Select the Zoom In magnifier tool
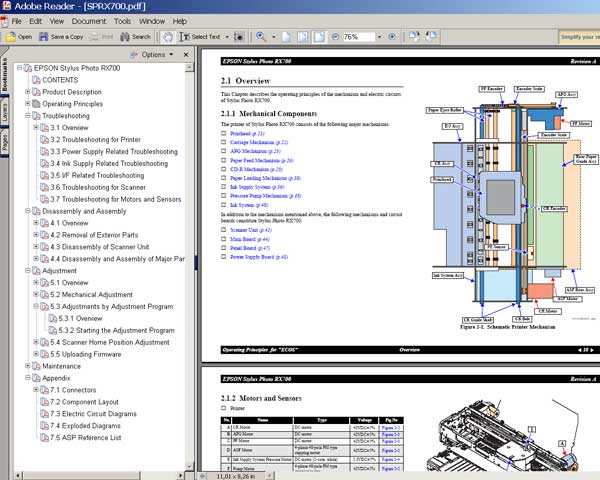 (x=261, y=37)
